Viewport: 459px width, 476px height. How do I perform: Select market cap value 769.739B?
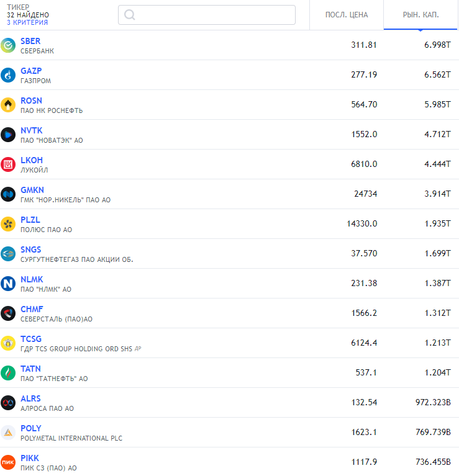[433, 432]
